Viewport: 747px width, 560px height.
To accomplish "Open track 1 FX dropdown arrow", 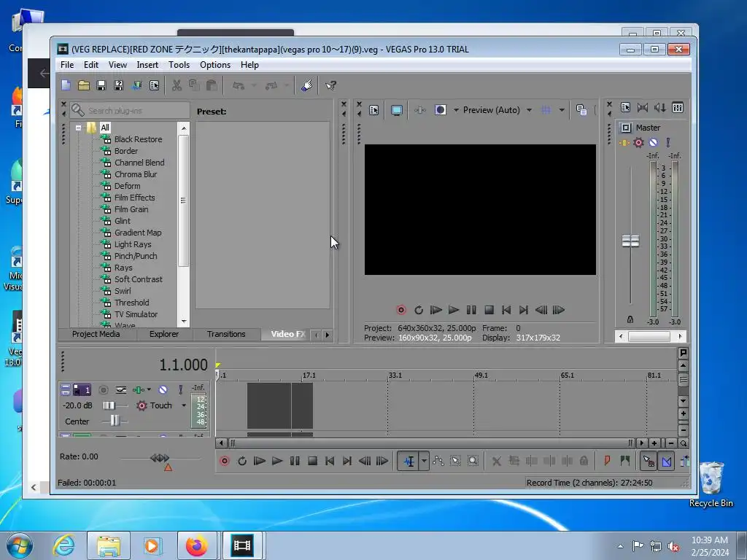I will click(x=149, y=389).
